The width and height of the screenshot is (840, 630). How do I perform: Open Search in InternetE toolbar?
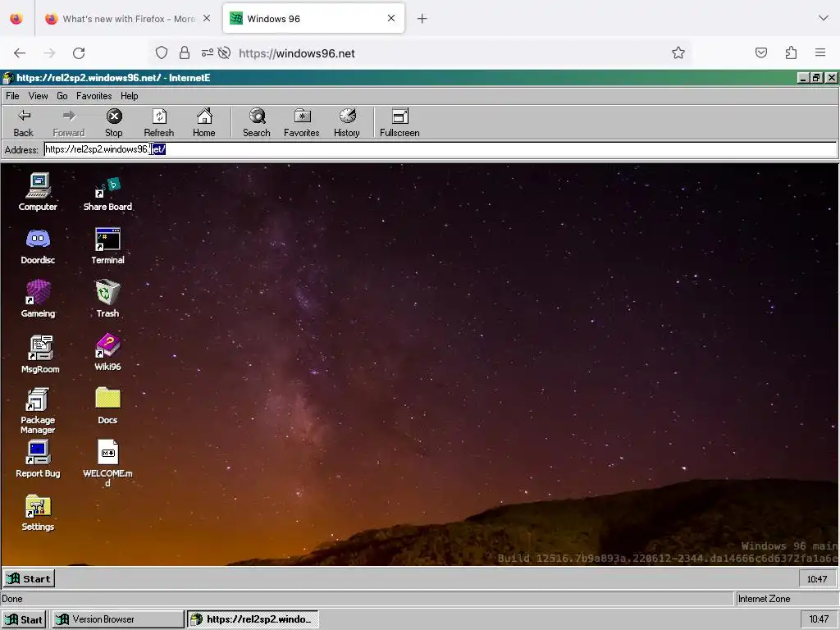[257, 123]
